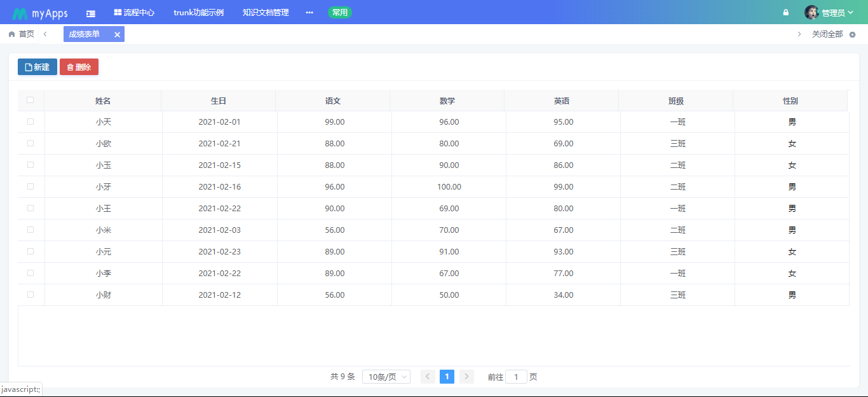The height and width of the screenshot is (397, 868).
Task: Click the 常用 badge button
Action: coord(340,12)
